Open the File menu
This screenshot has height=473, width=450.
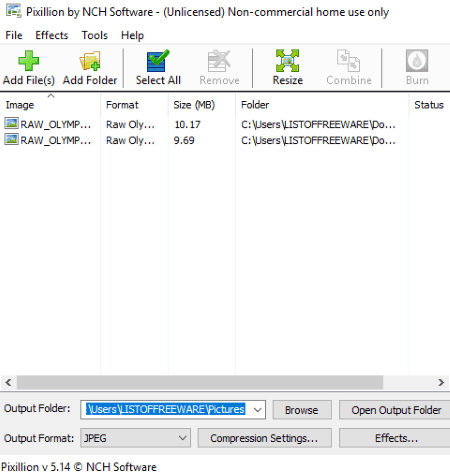14,35
